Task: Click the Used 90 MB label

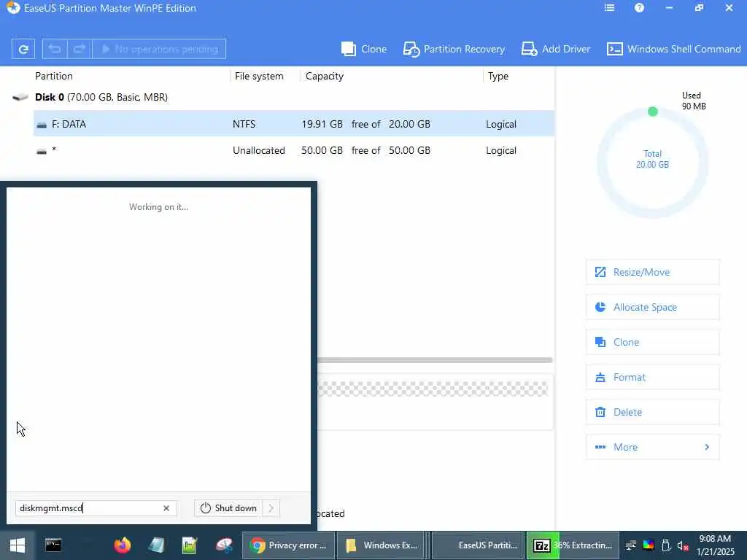Action: (x=694, y=101)
